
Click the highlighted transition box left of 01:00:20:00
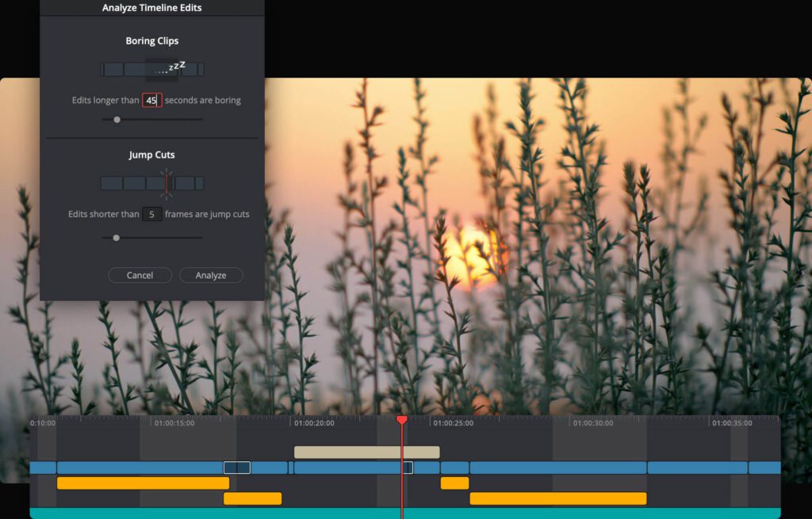[x=236, y=467]
